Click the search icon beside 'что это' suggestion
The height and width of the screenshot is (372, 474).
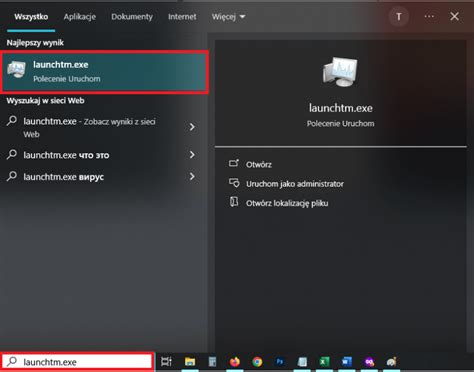click(12, 154)
